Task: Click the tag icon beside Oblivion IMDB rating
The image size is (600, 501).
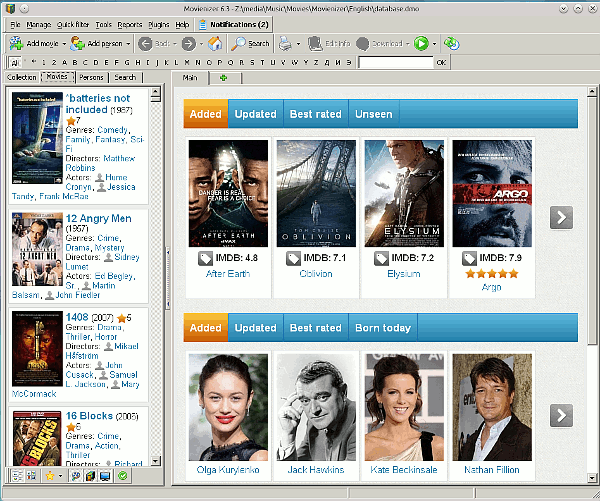Action: (x=293, y=259)
